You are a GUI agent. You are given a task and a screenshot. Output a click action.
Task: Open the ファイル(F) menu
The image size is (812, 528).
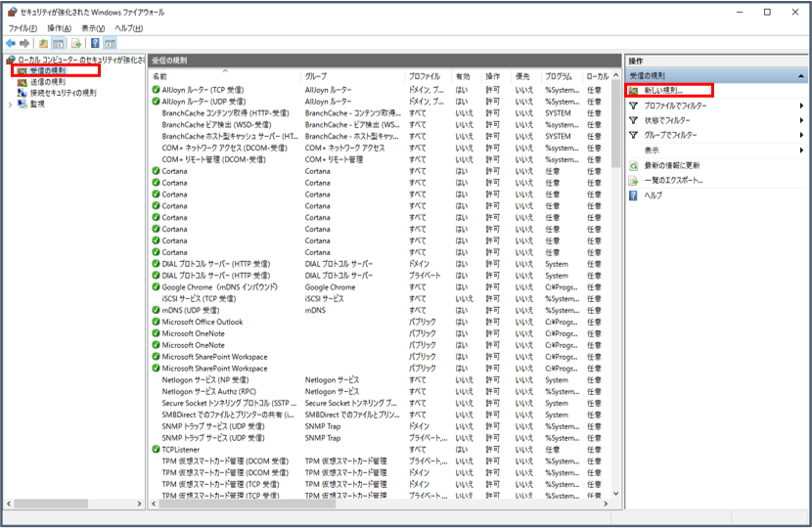[x=23, y=28]
